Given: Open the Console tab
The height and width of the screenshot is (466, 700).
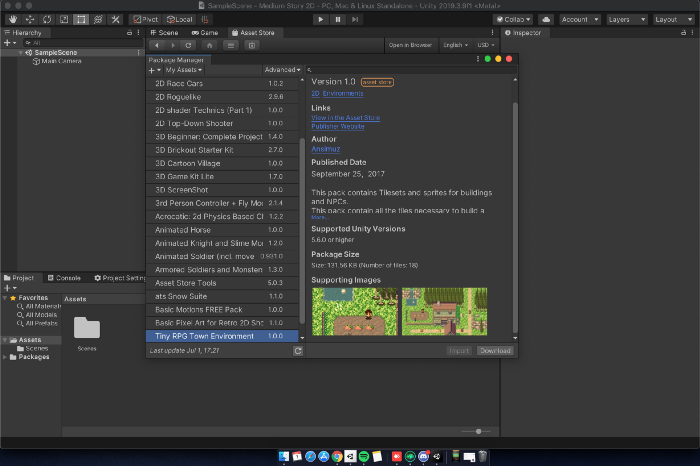Looking at the screenshot, I should (x=64, y=278).
